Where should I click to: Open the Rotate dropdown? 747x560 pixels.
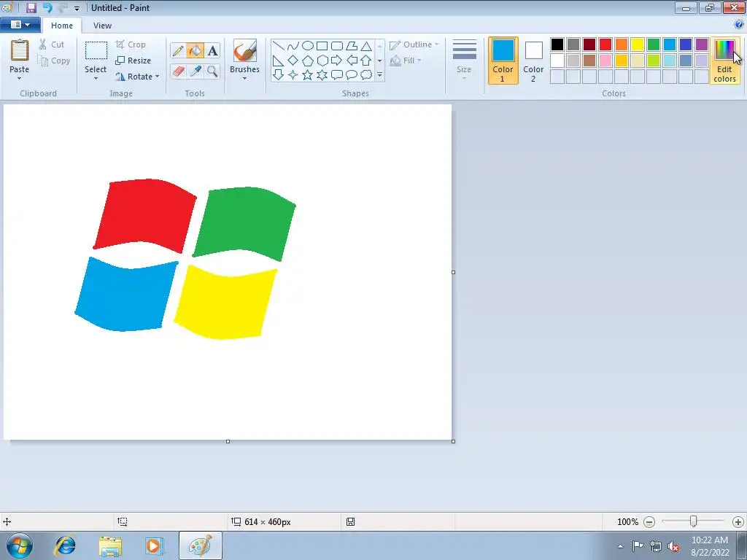(x=136, y=76)
